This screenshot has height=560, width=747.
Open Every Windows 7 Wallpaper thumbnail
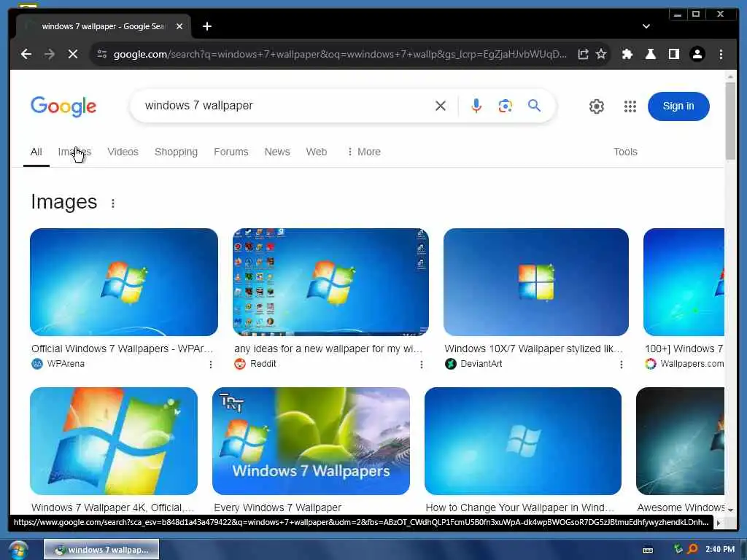pos(311,441)
